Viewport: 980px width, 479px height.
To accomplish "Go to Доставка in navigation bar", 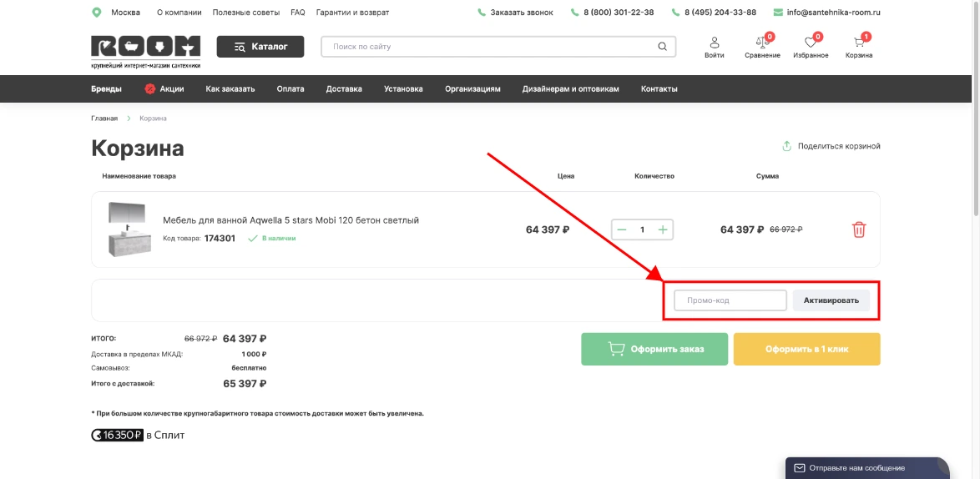I will tap(344, 89).
